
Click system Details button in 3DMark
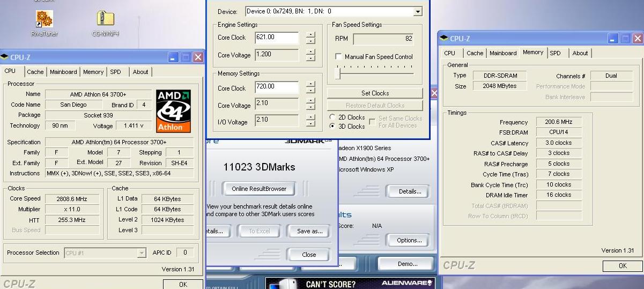pyautogui.click(x=410, y=191)
